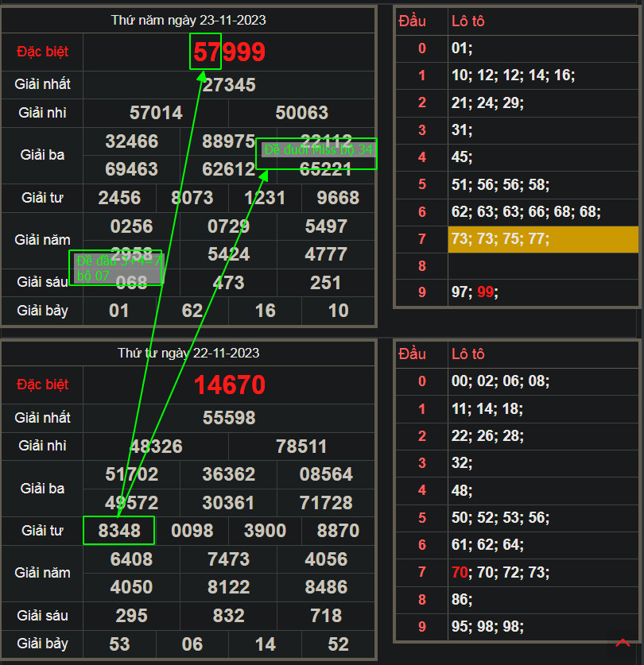The image size is (644, 665).
Task: Click the third prize number 71728
Action: (326, 503)
